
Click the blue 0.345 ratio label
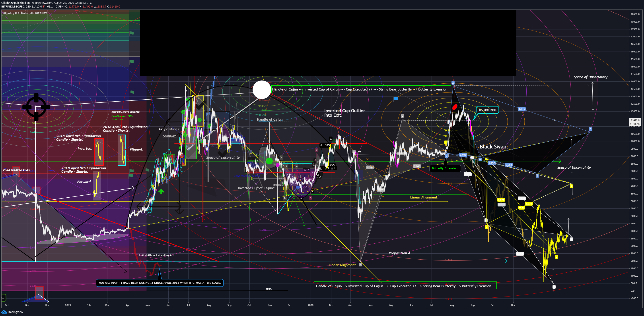pyautogui.click(x=521, y=109)
